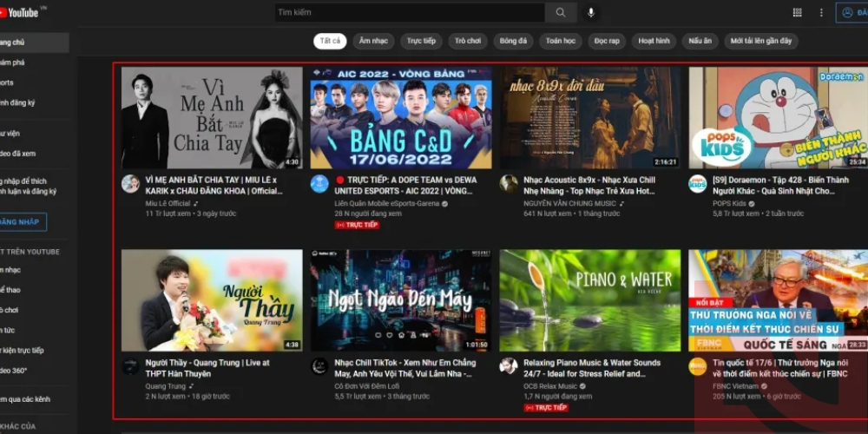The height and width of the screenshot is (434, 868).
Task: Open A DOPE TEAM vs DEWA title
Action: (405, 186)
